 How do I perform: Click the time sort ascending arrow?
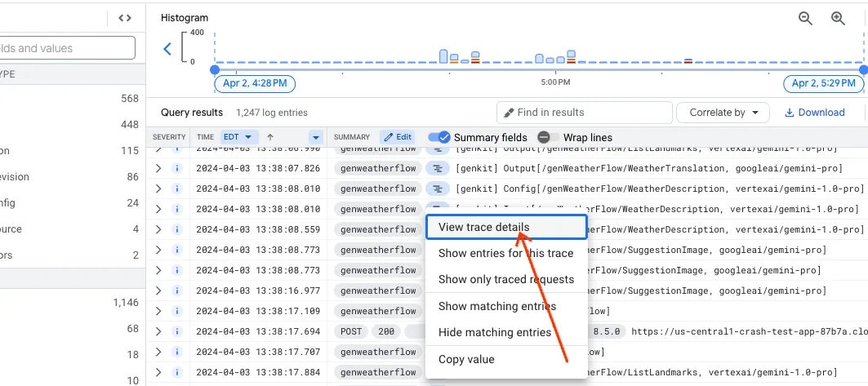tap(270, 136)
